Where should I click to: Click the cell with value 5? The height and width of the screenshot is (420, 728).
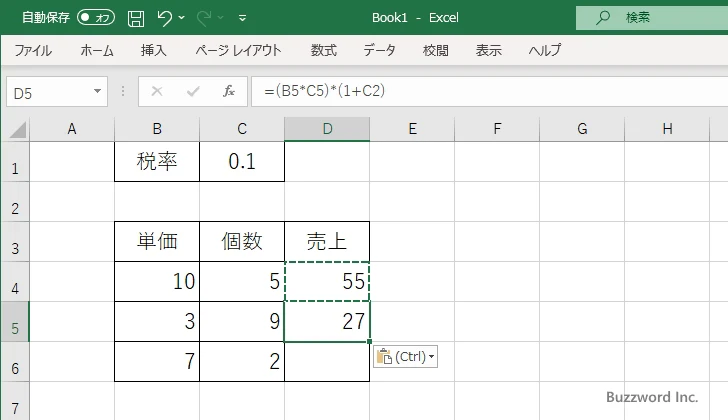pos(242,282)
